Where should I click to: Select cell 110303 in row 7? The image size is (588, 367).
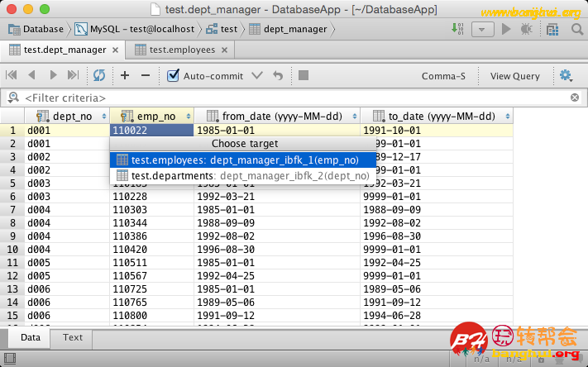[151, 210]
